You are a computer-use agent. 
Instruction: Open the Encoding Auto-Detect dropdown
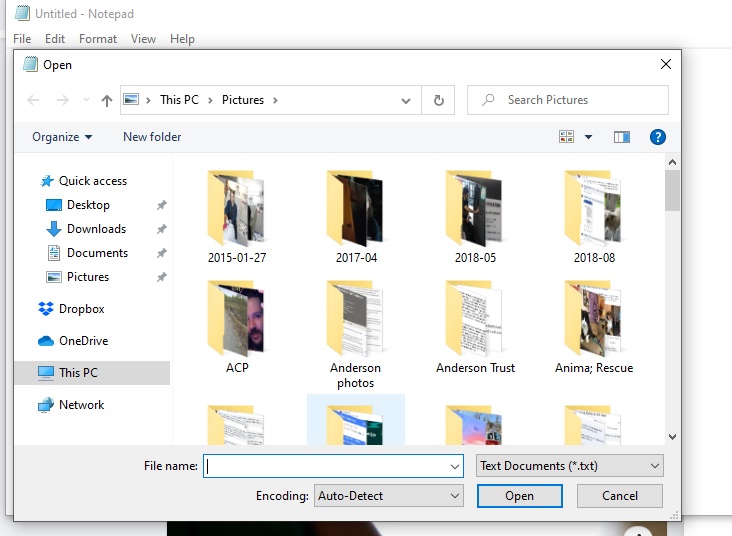388,496
